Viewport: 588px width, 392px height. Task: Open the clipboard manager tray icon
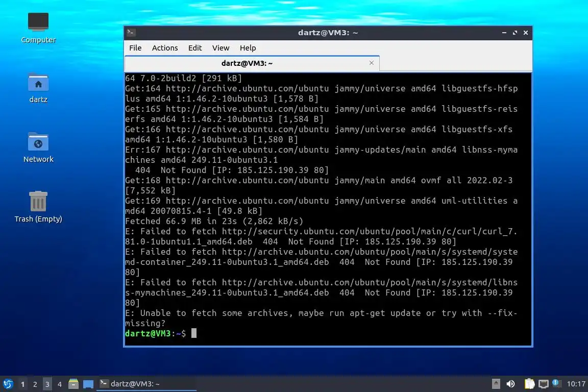pos(529,384)
